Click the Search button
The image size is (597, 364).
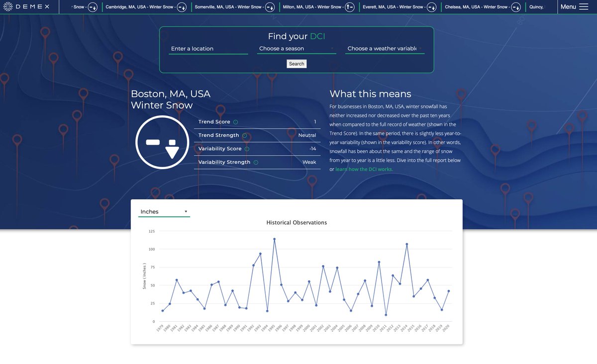coord(297,64)
